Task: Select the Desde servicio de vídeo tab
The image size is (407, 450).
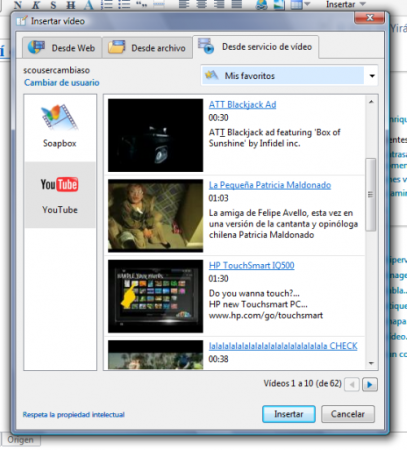Action: point(256,47)
